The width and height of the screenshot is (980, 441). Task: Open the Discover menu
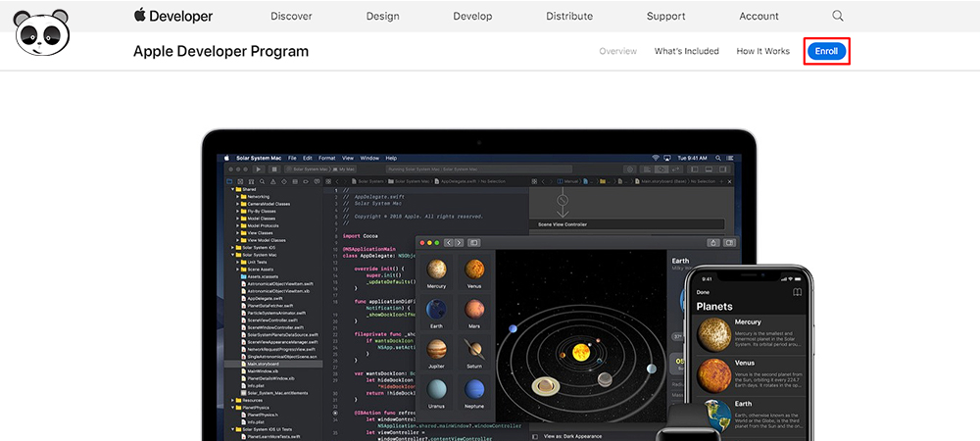[291, 17]
